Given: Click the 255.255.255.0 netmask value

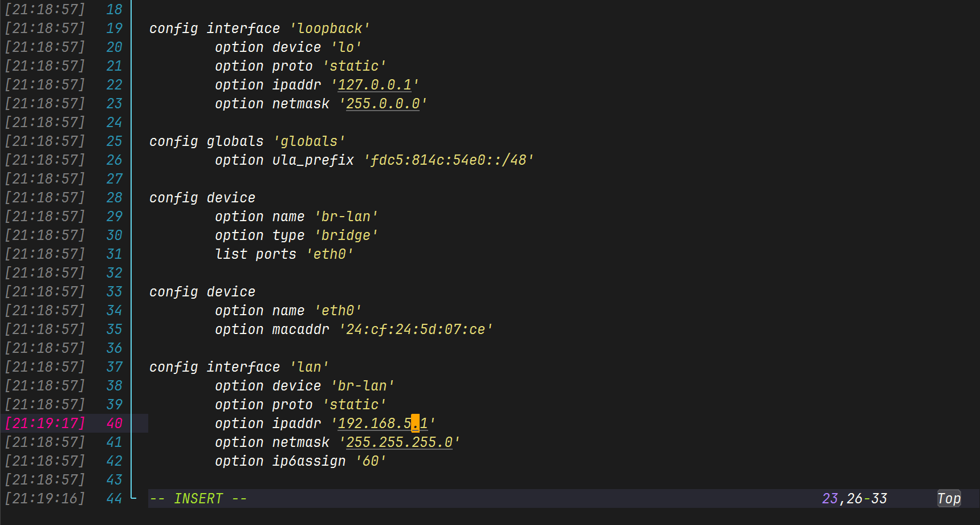Looking at the screenshot, I should point(399,442).
